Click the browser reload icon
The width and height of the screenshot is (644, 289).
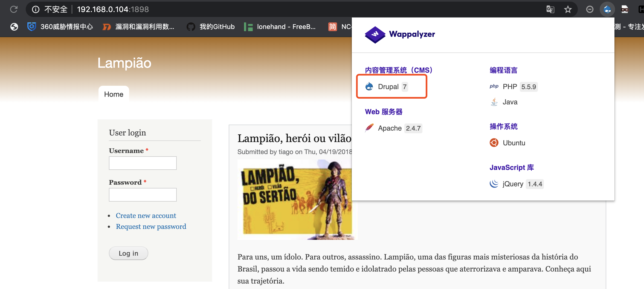(x=14, y=9)
